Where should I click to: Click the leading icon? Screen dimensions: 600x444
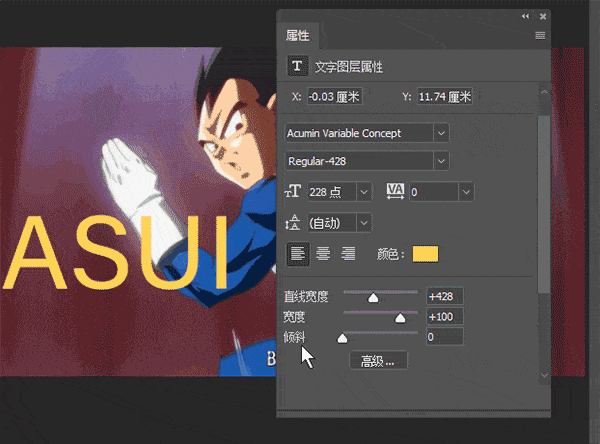[x=293, y=222]
